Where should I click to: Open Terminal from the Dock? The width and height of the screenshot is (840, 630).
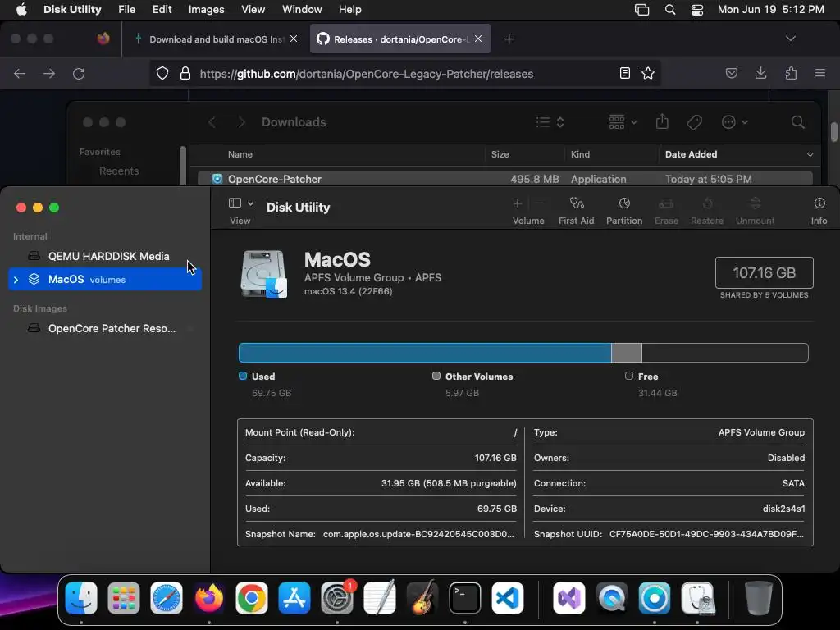tap(464, 598)
